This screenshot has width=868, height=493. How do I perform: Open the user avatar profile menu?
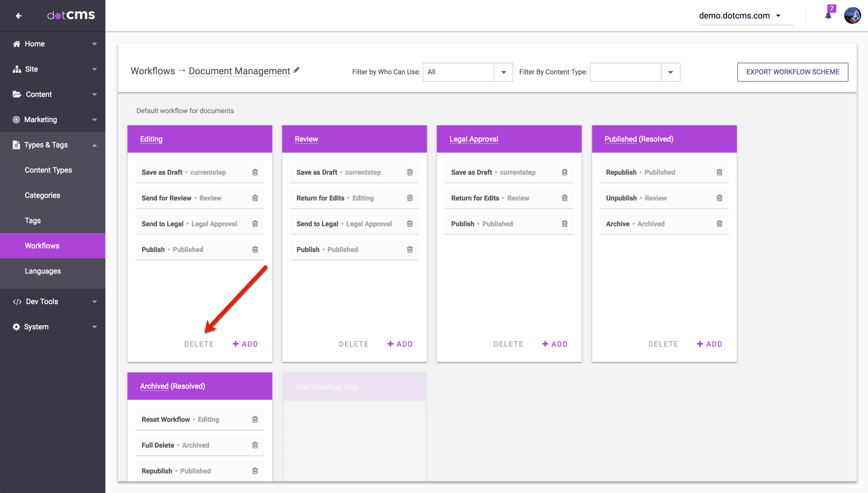(852, 15)
